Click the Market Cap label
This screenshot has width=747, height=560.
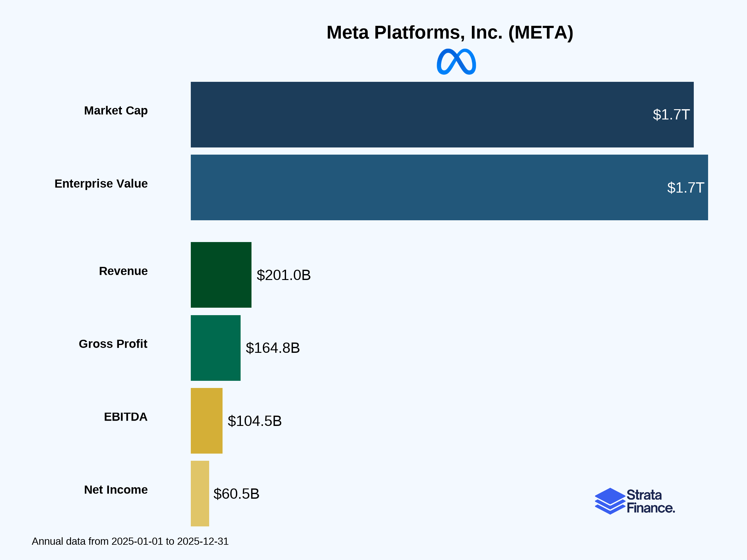point(116,111)
